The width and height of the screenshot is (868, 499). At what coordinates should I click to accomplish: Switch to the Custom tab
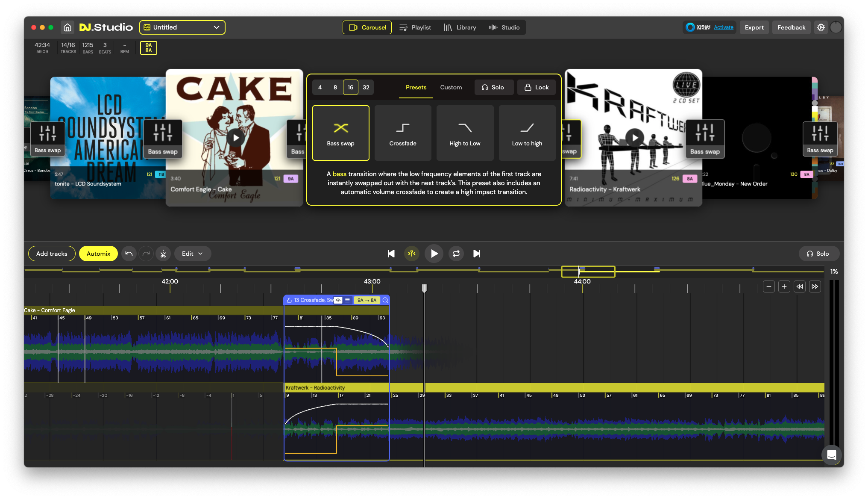click(451, 87)
